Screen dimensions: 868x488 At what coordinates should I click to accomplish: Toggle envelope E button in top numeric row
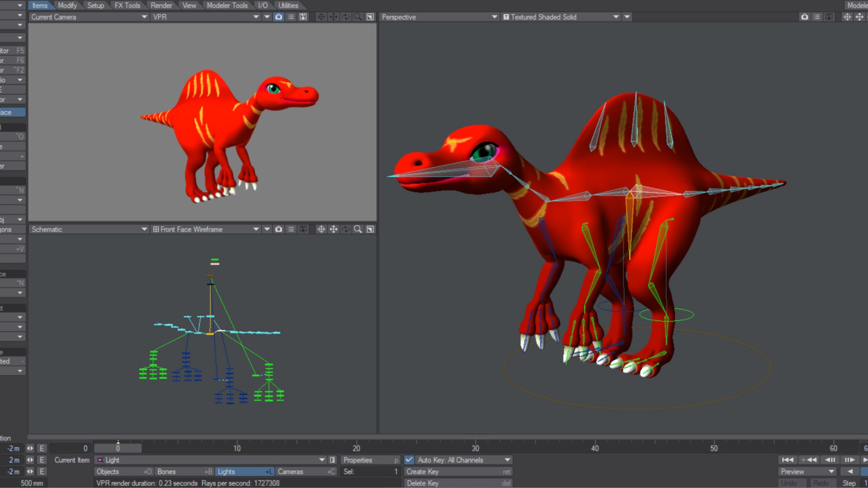42,448
